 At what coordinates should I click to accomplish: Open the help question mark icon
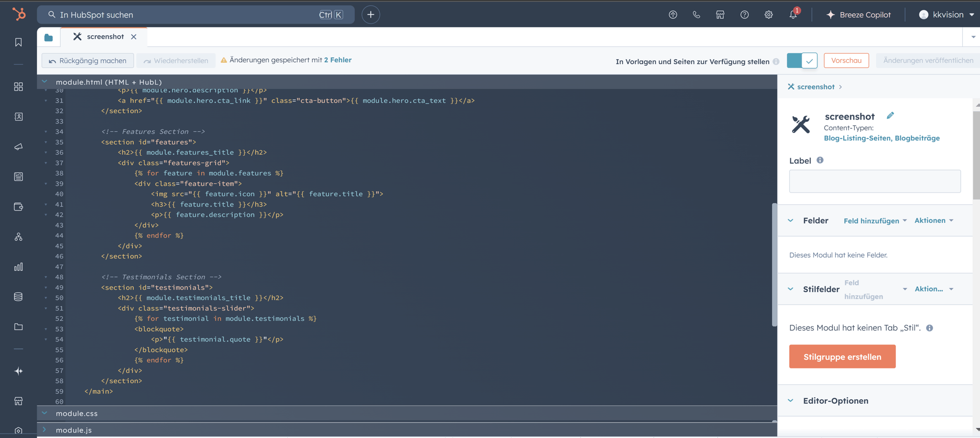[744, 15]
